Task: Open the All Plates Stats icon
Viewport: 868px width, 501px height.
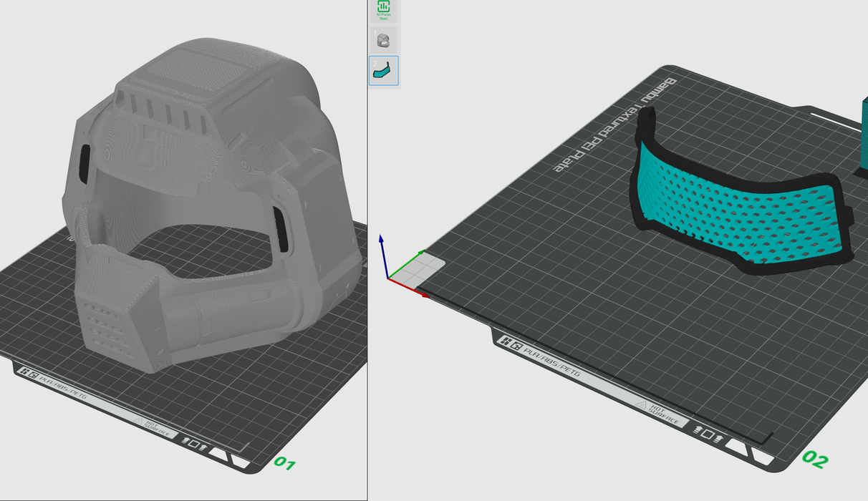Action: click(384, 9)
